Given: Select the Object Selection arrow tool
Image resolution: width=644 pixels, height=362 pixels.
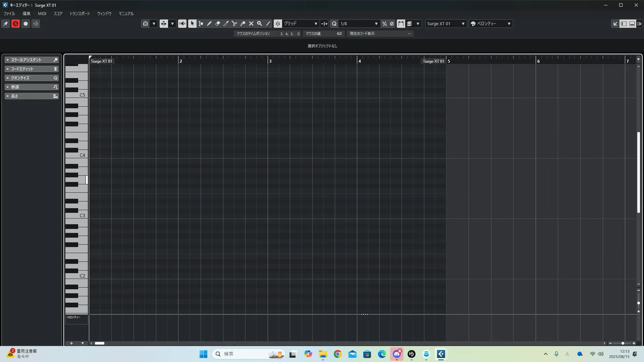Looking at the screenshot, I should [192, 23].
